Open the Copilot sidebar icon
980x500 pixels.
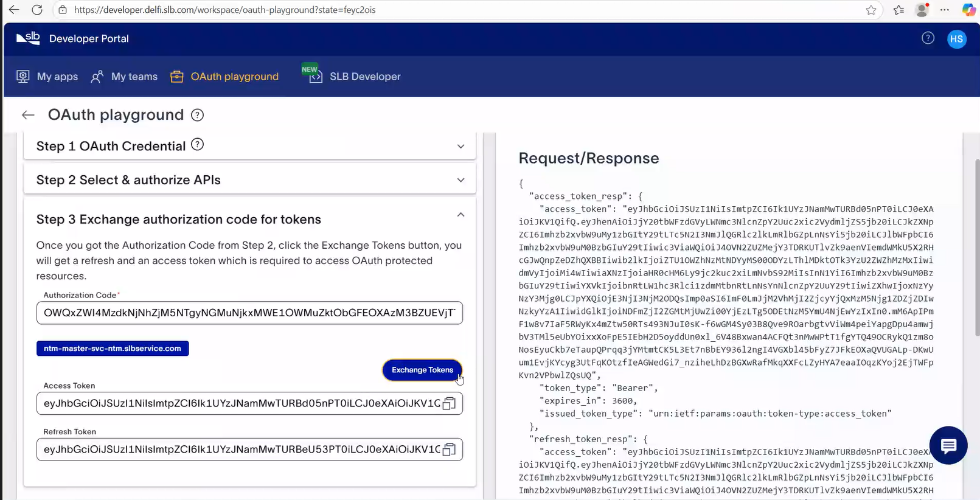click(968, 10)
